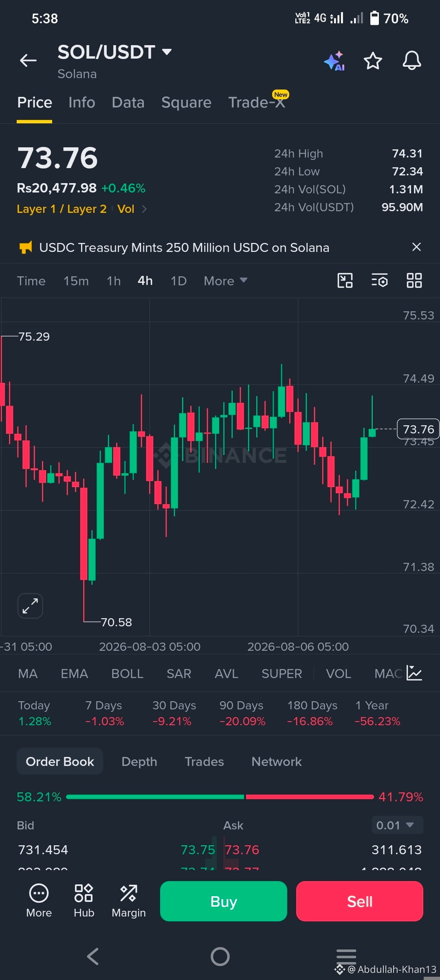Toggle the MA indicator

(x=28, y=674)
